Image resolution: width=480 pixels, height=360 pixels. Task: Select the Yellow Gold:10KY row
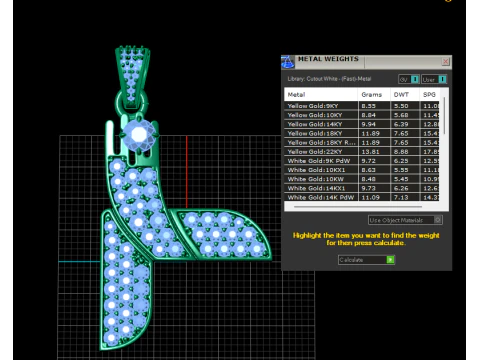coord(363,115)
